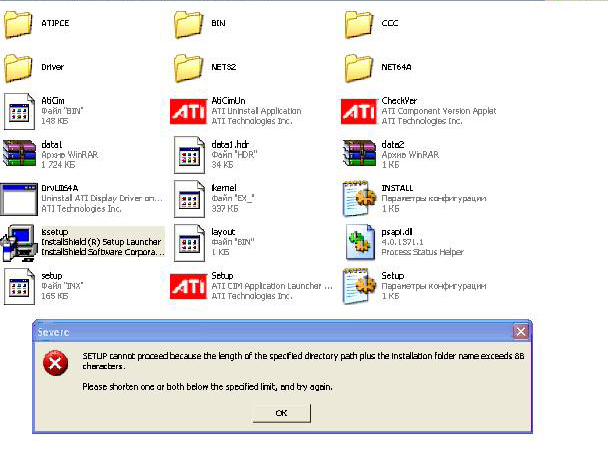Open the CCC folder icon
Screen dimensions: 608x473
click(359, 24)
